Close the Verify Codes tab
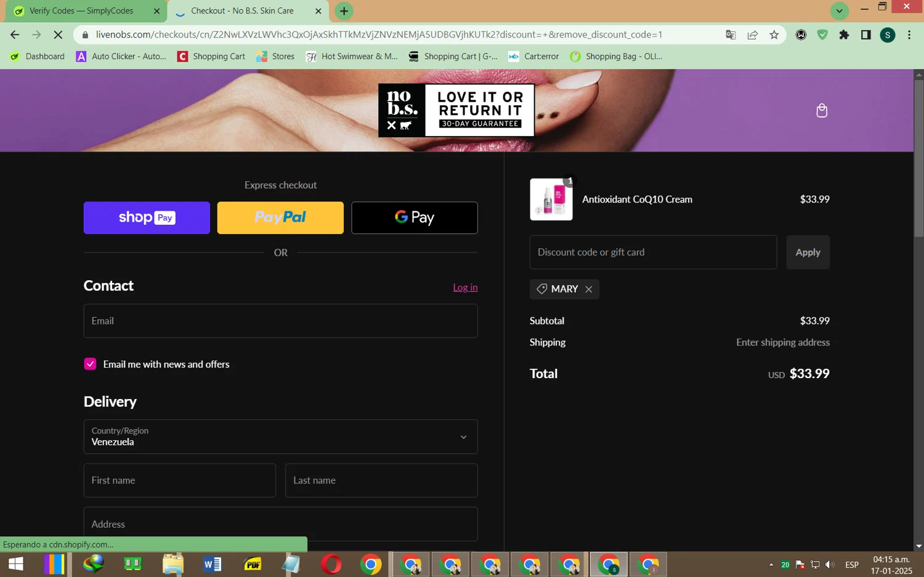924x577 pixels. [156, 11]
